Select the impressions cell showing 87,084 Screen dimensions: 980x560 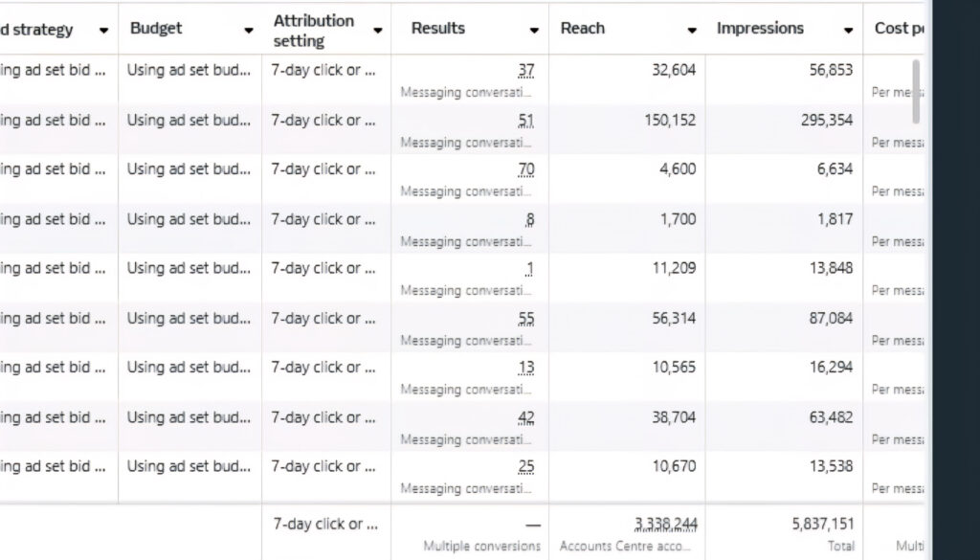coord(830,319)
